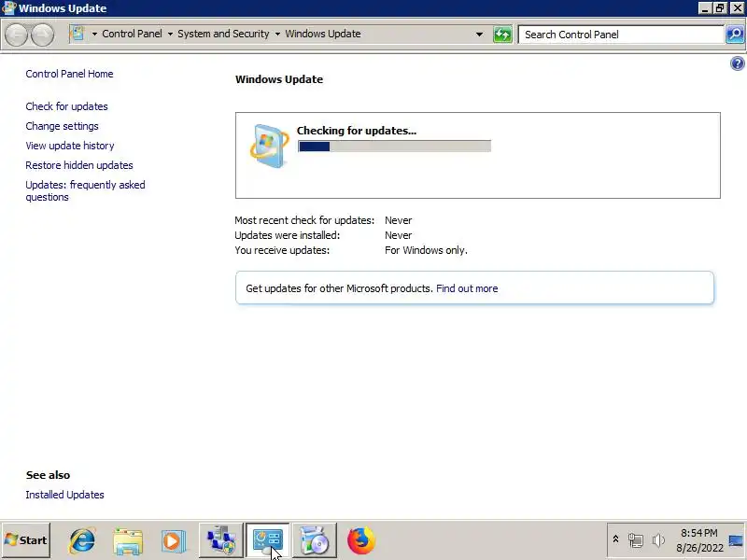Click the Check for updates link
This screenshot has height=560, width=747.
[66, 106]
